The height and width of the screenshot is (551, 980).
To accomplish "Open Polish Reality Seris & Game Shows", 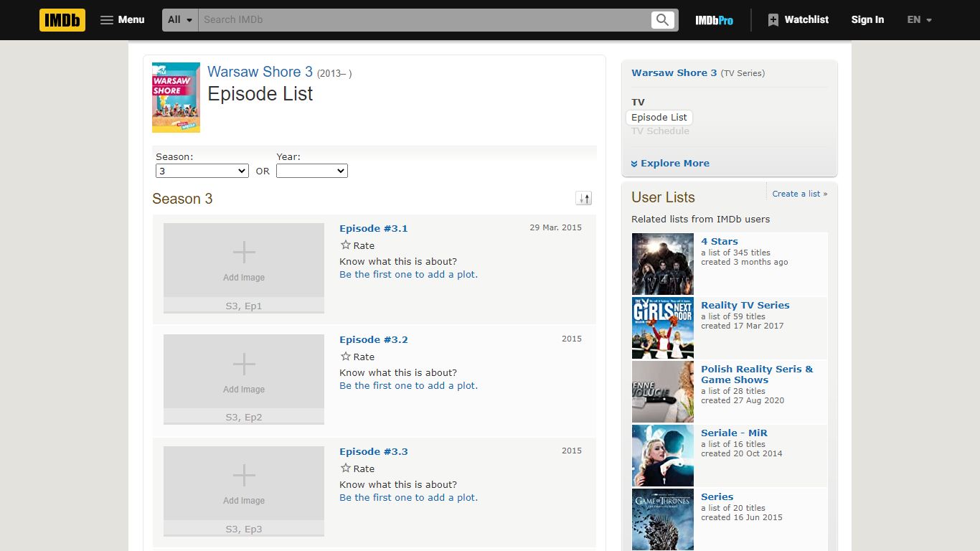I will click(x=757, y=375).
